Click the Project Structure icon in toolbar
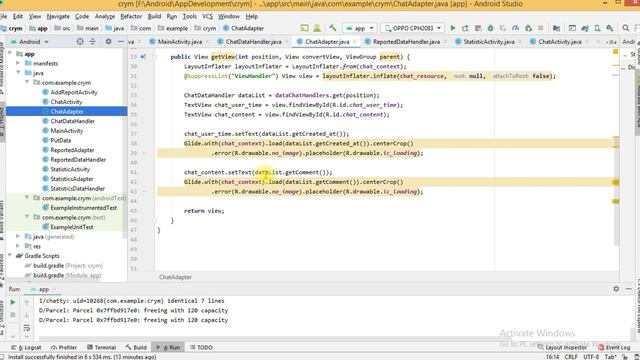The image size is (640, 360). click(x=556, y=28)
